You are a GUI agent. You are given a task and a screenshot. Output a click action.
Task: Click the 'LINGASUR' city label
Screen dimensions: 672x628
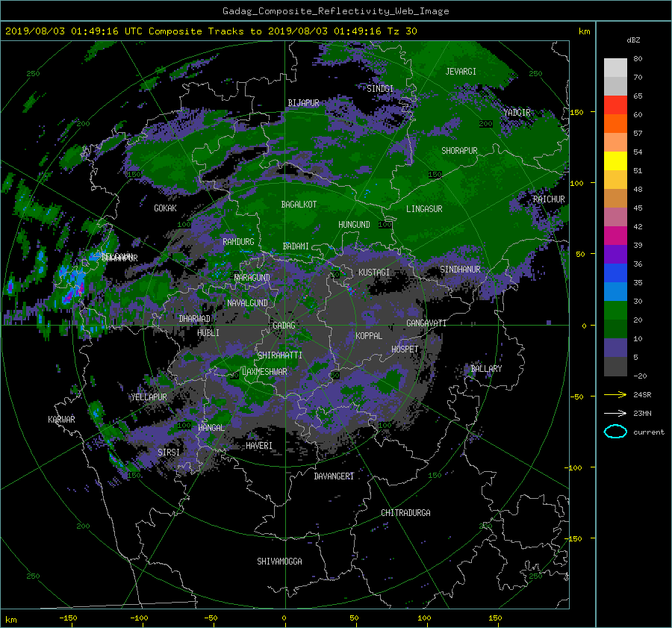424,209
